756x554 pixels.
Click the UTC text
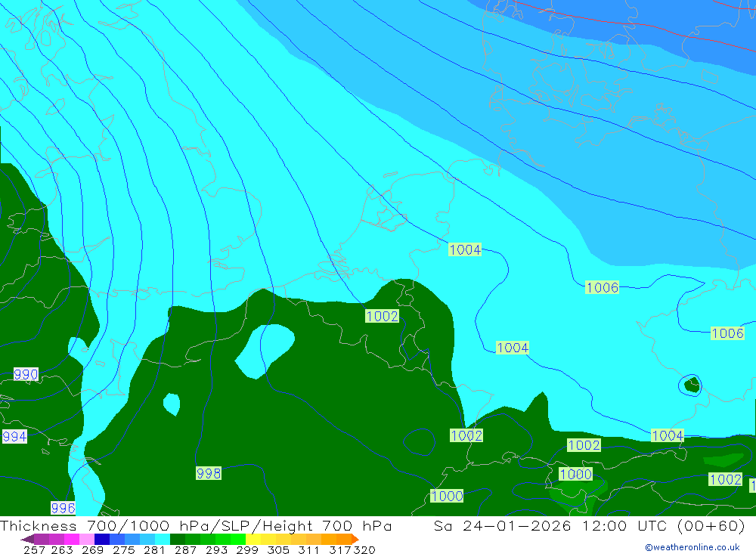click(x=652, y=525)
